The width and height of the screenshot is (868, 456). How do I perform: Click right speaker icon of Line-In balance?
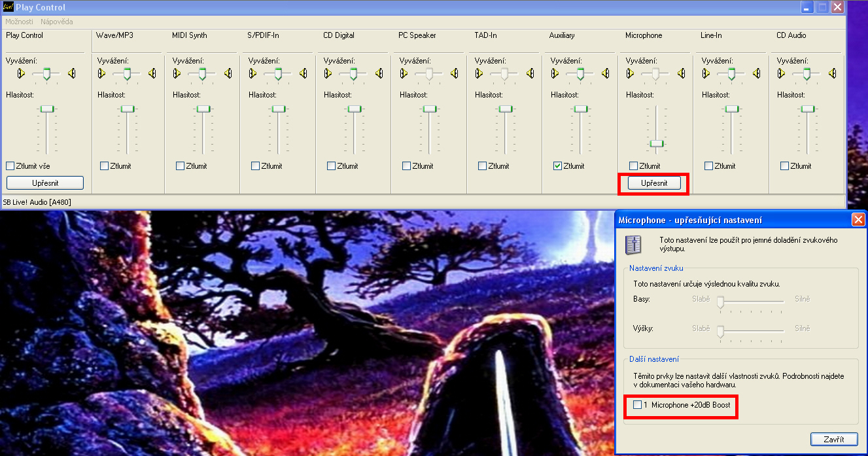tap(757, 73)
